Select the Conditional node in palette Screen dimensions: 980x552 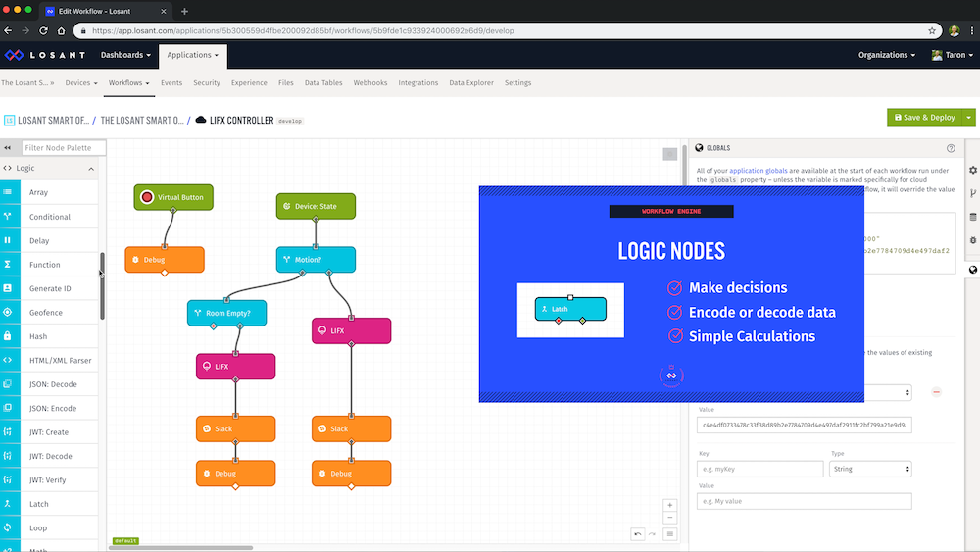coord(49,217)
